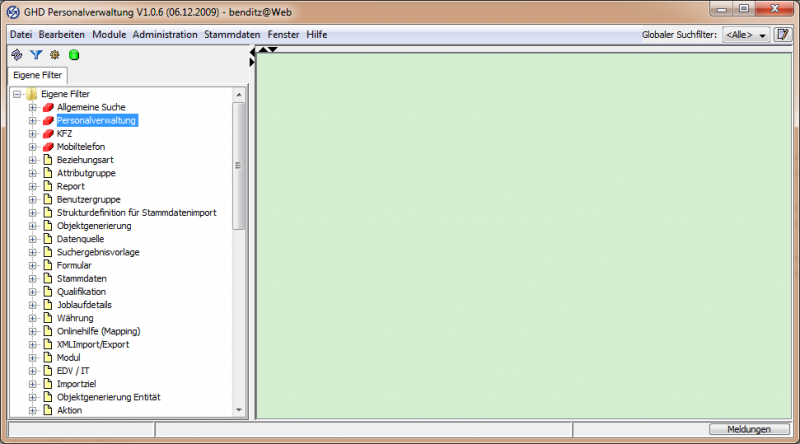Click the Meldungen button
This screenshot has width=800, height=444.
pos(749,429)
